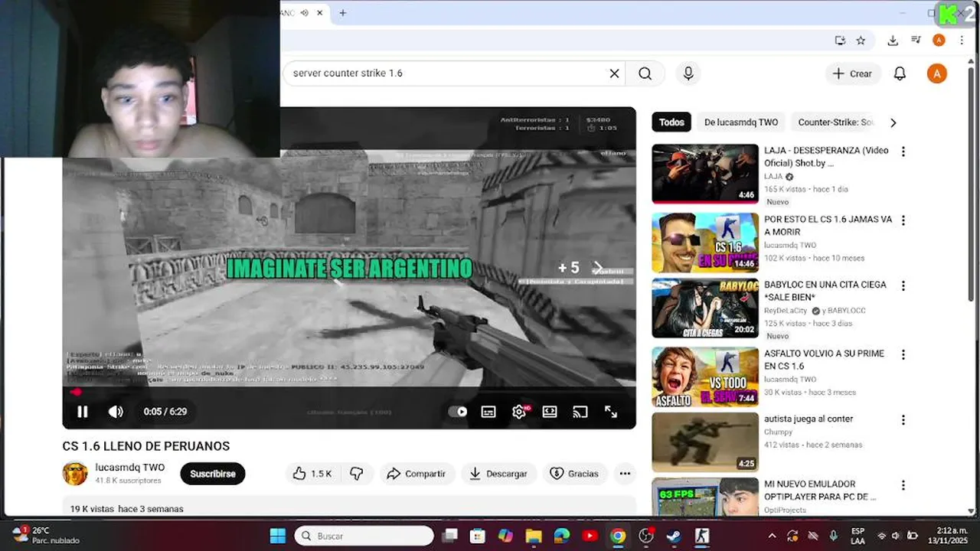Open the YouTube account avatar menu
This screenshot has width=980, height=551.
[937, 73]
